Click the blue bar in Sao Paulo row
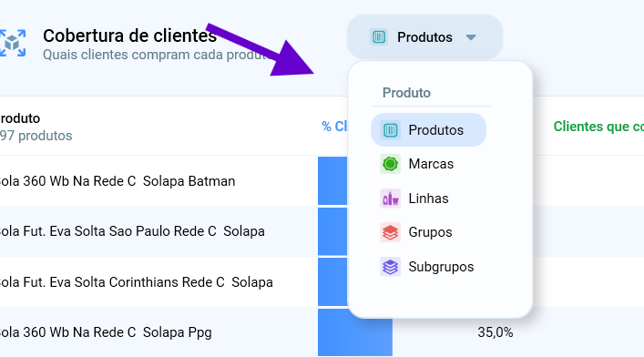 click(x=332, y=231)
